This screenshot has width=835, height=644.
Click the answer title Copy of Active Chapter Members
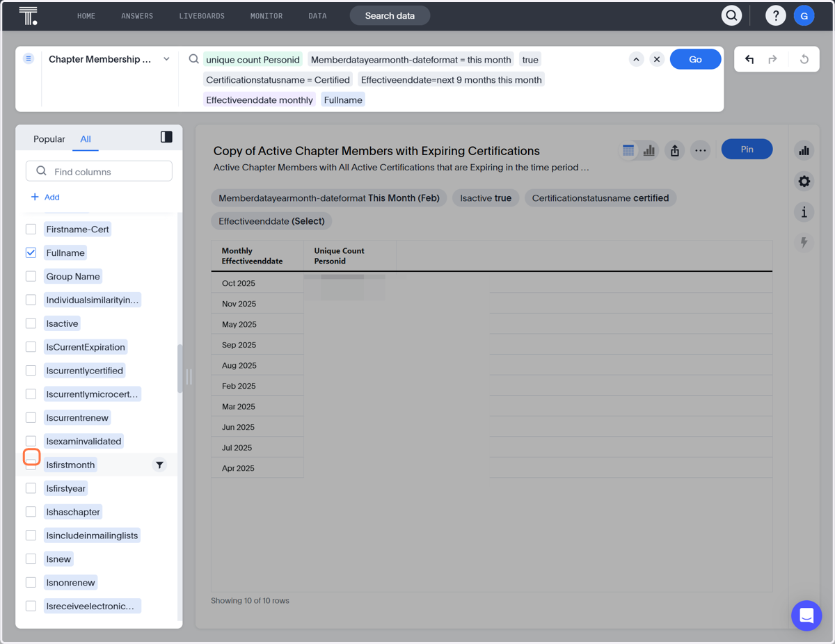point(376,151)
